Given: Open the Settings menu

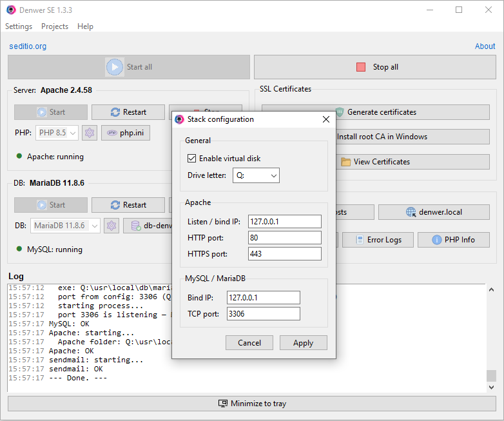Looking at the screenshot, I should tap(19, 26).
